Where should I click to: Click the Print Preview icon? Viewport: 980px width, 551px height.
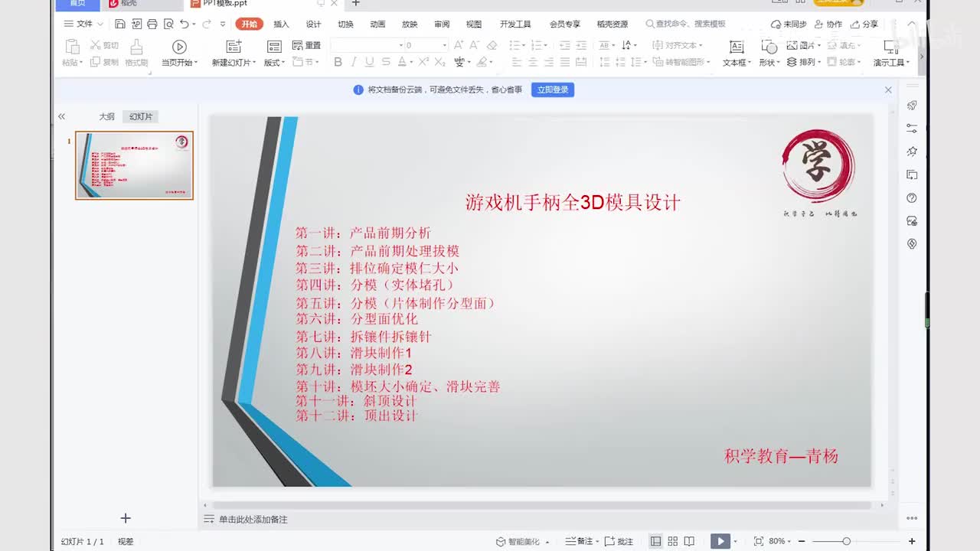pyautogui.click(x=168, y=24)
